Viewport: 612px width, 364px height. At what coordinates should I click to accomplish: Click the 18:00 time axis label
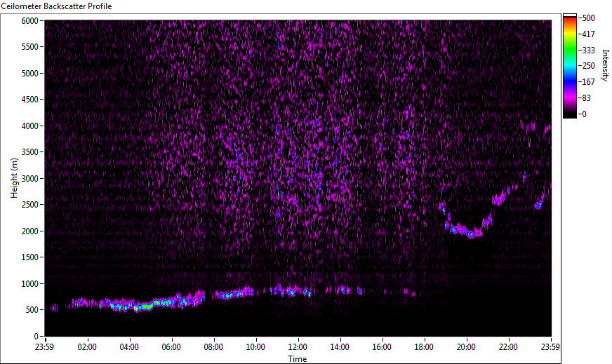[x=425, y=347]
